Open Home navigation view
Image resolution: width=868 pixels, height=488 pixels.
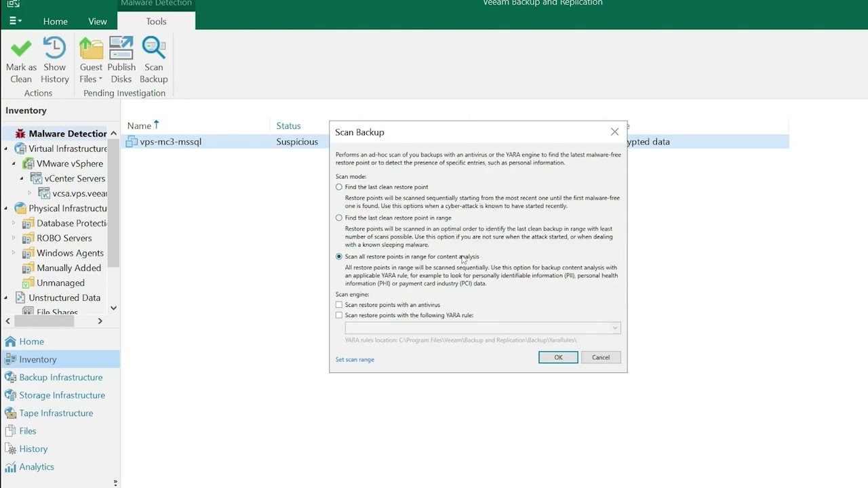tap(60, 342)
